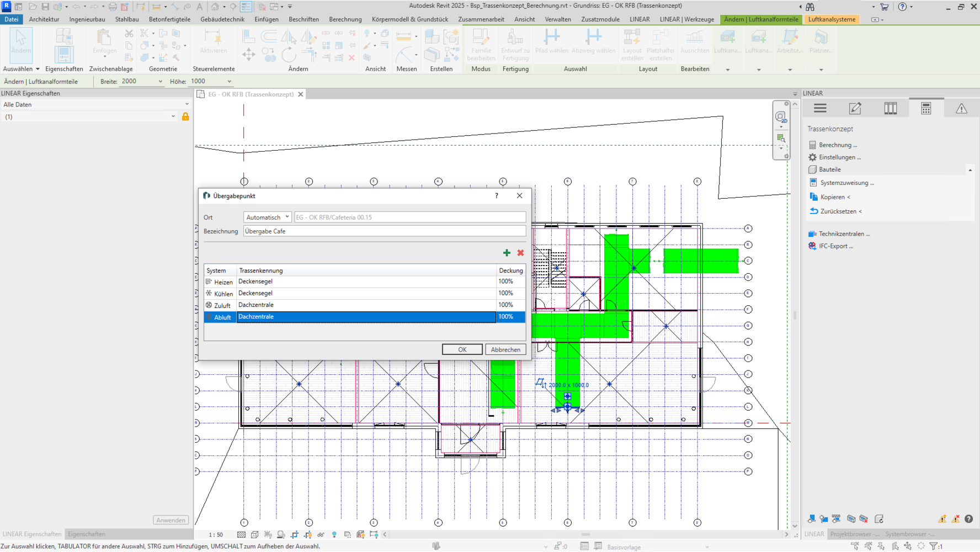Click the pencil edit tab in LINEAR panel

855,109
